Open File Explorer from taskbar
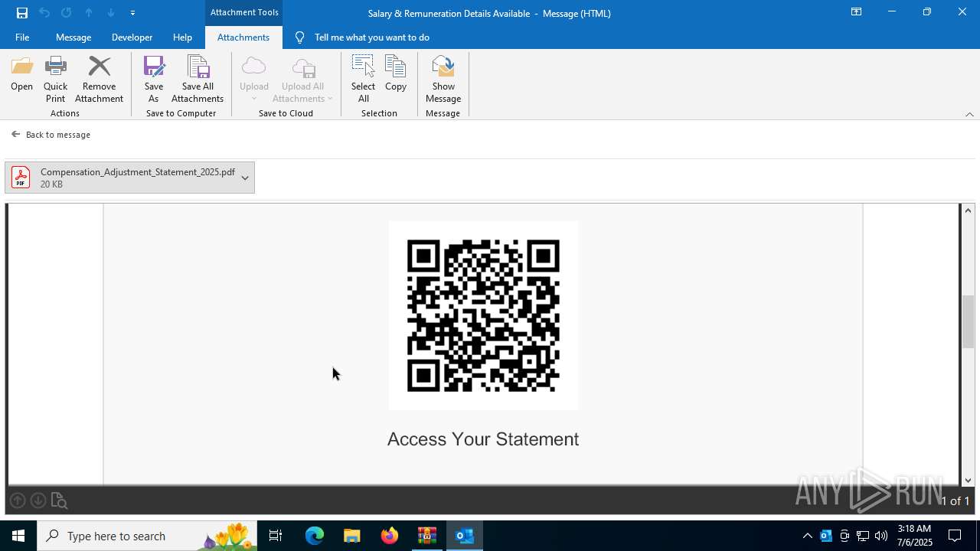980x551 pixels. pos(351,536)
